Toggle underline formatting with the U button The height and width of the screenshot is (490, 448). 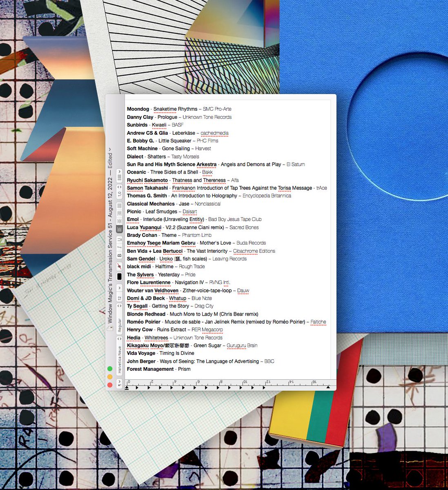[119, 240]
